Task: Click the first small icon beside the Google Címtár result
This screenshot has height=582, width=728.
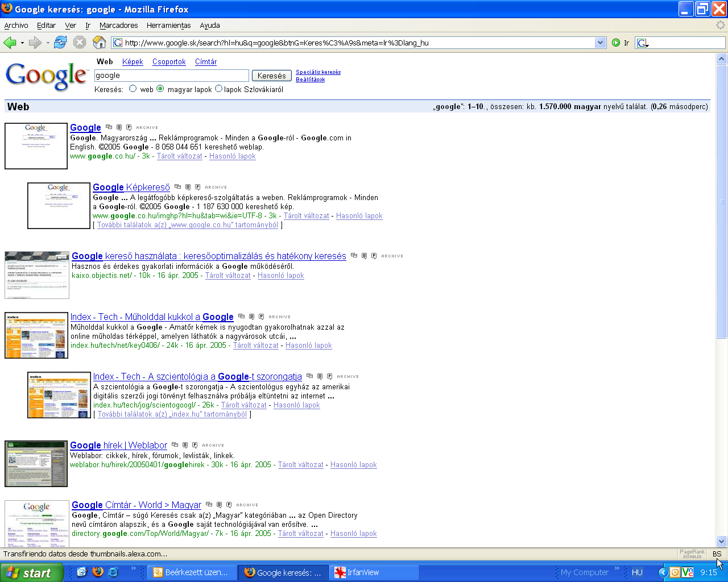Action: tap(209, 505)
